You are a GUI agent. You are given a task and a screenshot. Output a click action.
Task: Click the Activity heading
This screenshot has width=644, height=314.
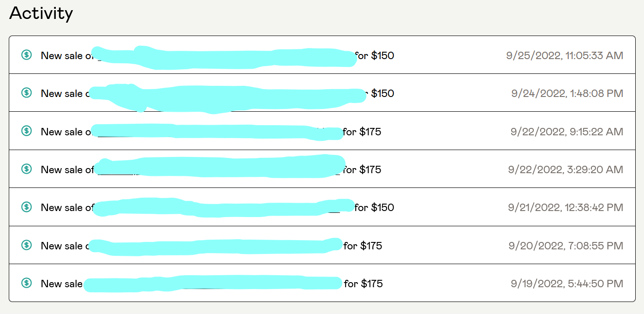(41, 13)
